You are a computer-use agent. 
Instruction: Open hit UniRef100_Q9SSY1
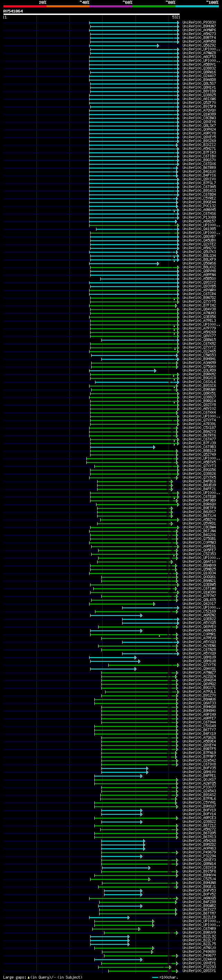point(199,971)
